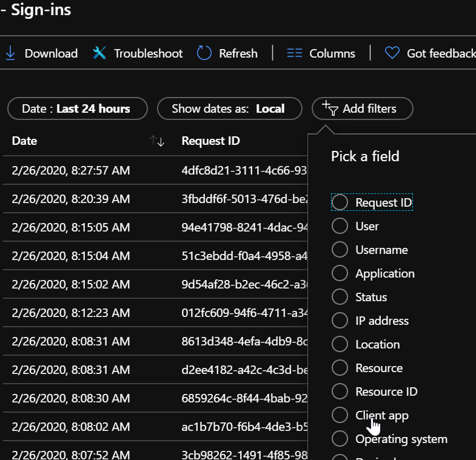476x460 pixels.
Task: Open the 8:27:57 AM sign-in row
Action: click(71, 171)
